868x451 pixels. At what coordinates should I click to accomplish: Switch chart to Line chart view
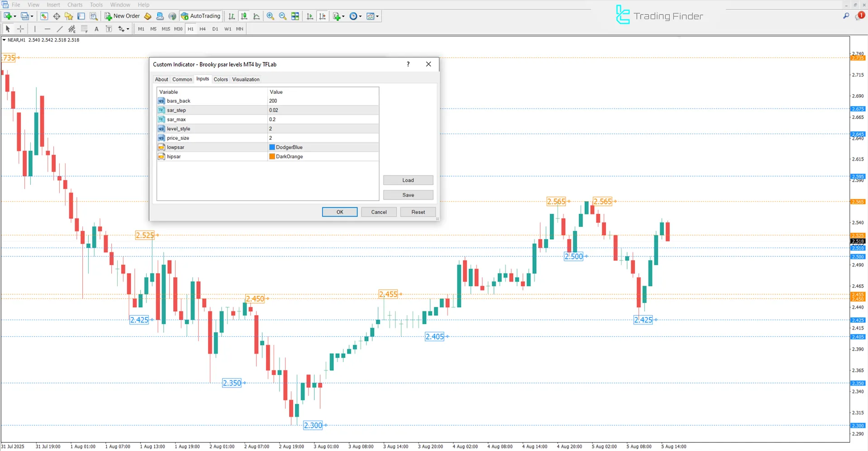click(x=256, y=16)
